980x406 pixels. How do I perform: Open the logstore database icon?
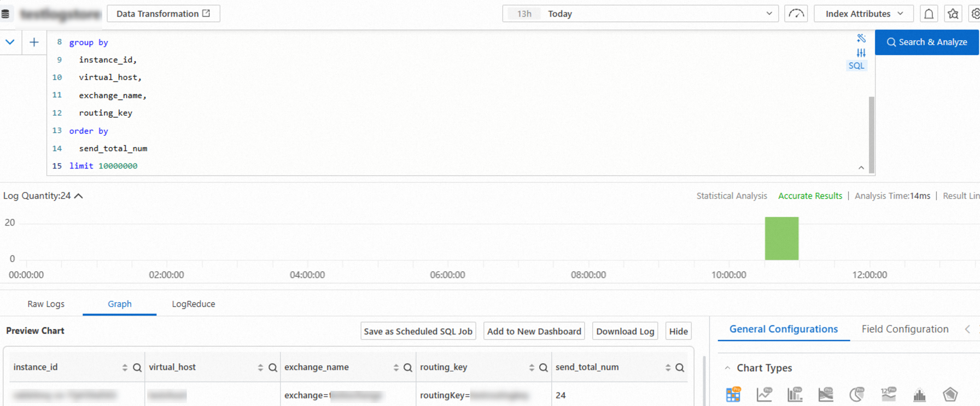click(5, 14)
